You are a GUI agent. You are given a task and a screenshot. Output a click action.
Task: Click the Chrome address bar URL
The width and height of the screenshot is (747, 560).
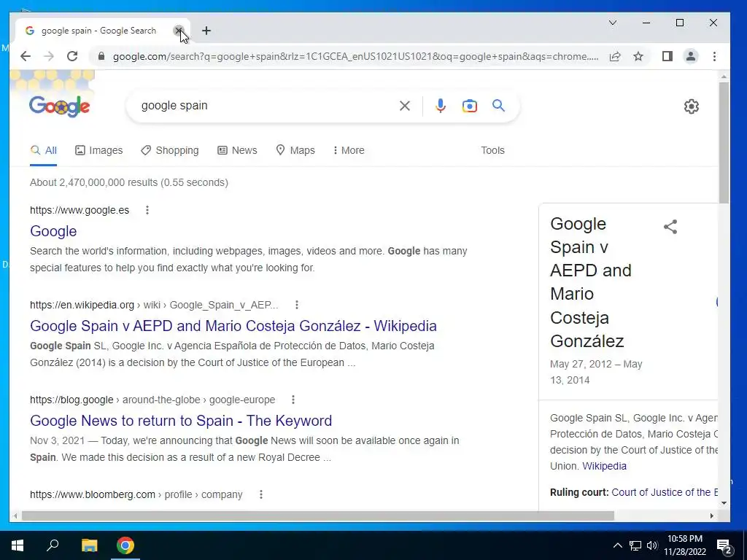click(x=355, y=56)
